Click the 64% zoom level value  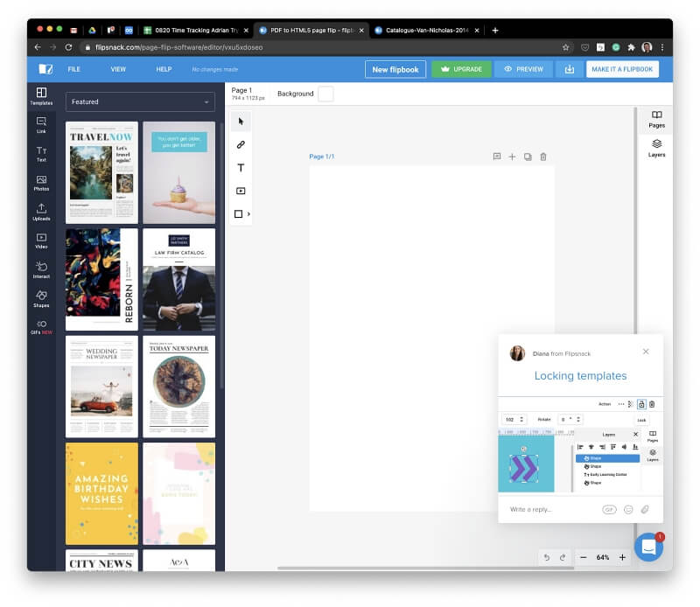tap(603, 557)
